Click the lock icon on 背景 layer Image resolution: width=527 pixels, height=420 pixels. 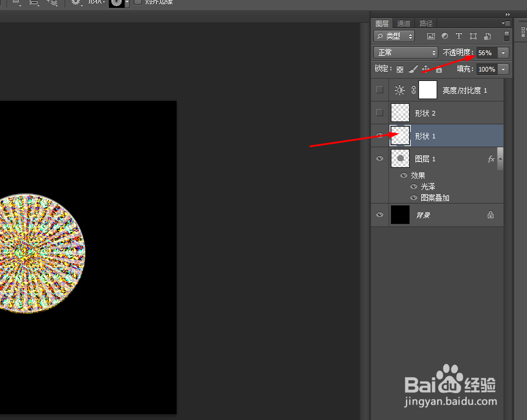pos(491,215)
